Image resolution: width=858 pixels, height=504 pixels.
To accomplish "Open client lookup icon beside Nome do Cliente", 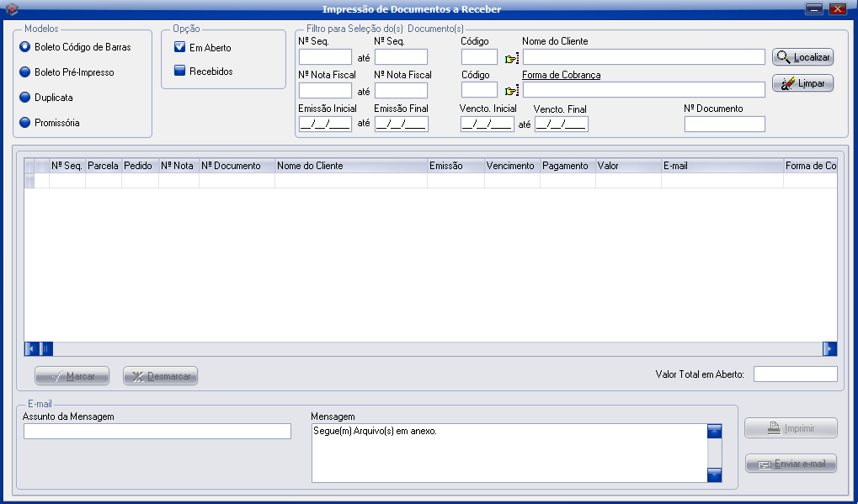I will point(512,58).
